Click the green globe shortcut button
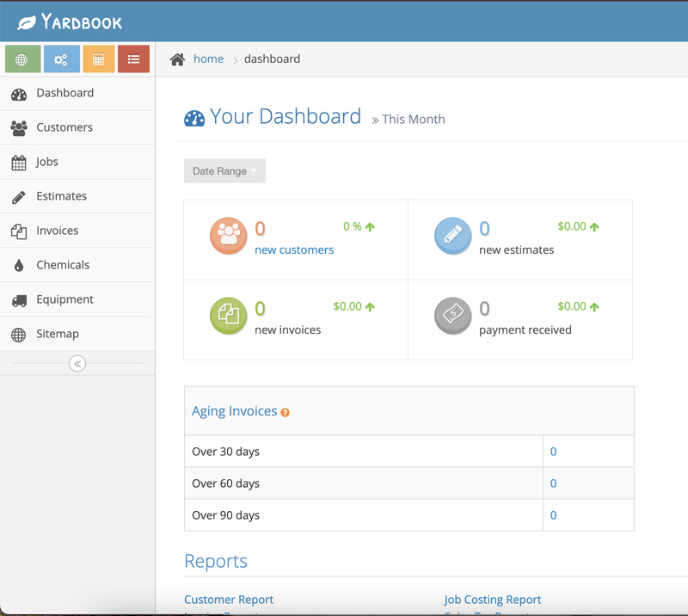The height and width of the screenshot is (616, 688). (x=21, y=59)
